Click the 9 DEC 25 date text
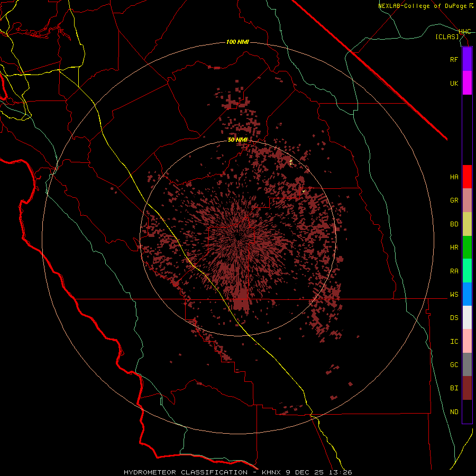The height and width of the screenshot is (476, 476). [306, 472]
